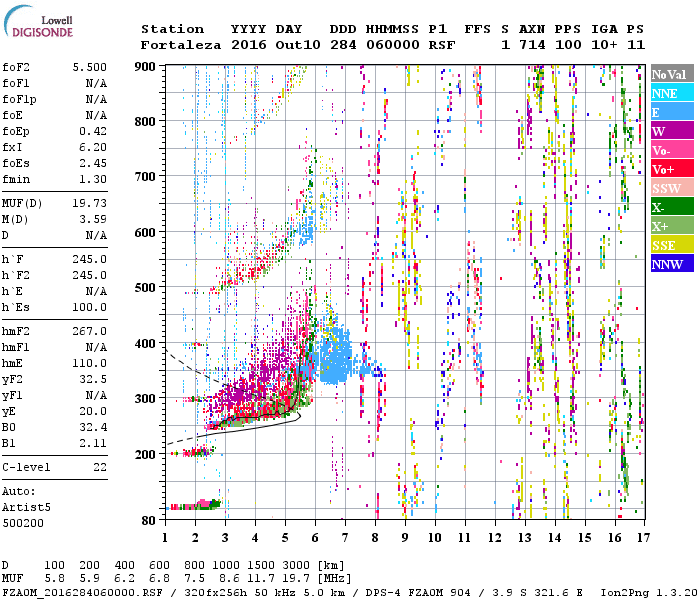This screenshot has width=700, height=600.
Task: Select the No Val legend swatch
Action: coord(672,74)
